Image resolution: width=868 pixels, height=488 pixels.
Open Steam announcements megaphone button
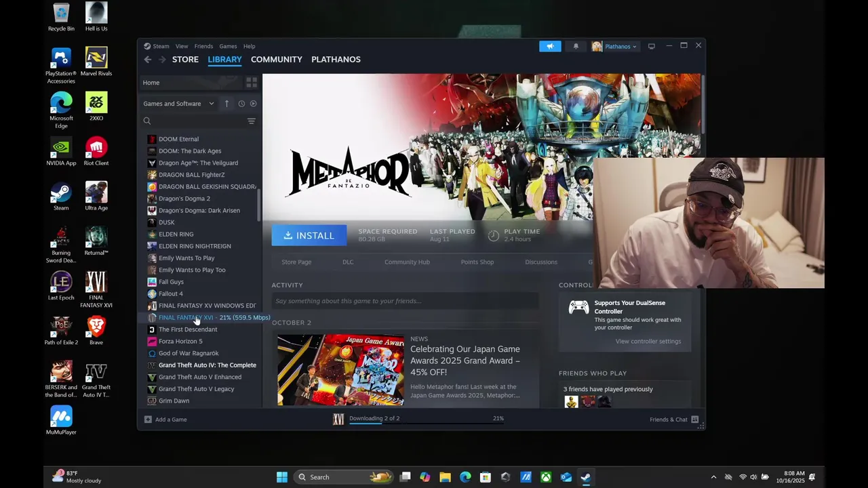click(x=550, y=46)
